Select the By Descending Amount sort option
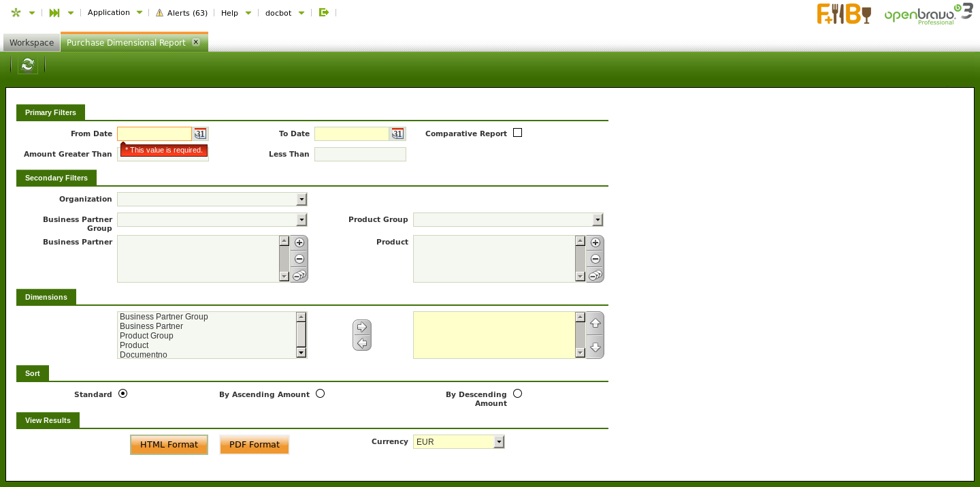This screenshot has width=980, height=487. pyautogui.click(x=517, y=394)
